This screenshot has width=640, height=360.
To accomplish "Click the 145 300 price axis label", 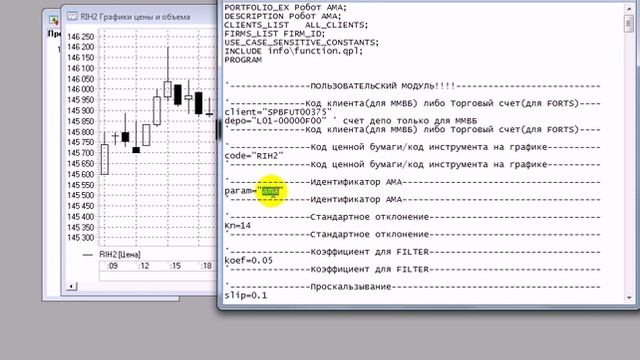I will click(x=80, y=238).
